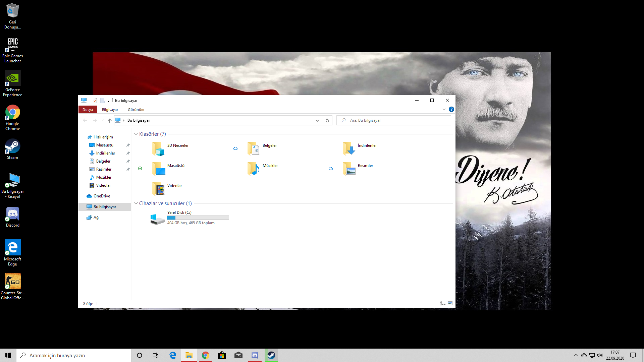Go up one level with the up arrow

(109, 120)
